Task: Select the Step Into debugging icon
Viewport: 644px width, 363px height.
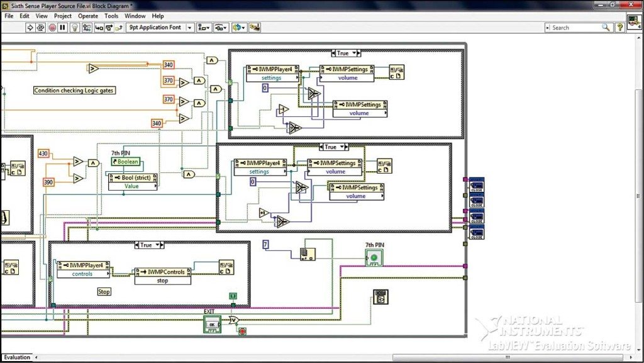Action: tap(99, 27)
